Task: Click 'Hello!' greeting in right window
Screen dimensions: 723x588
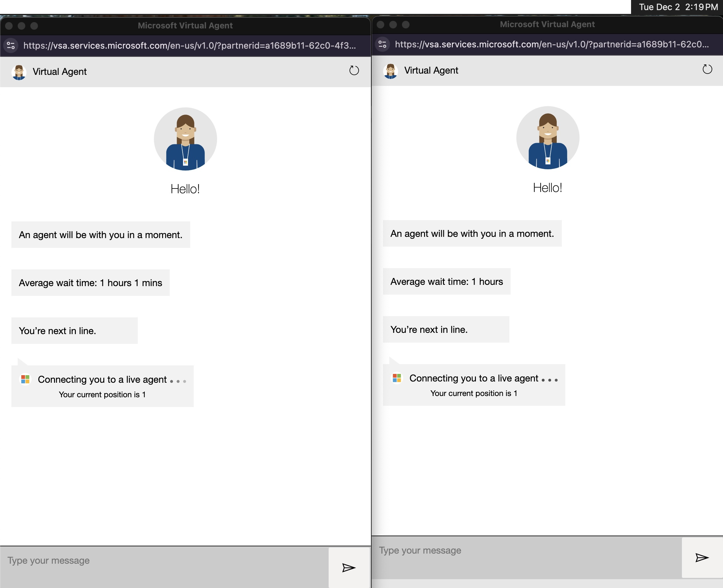Action: (548, 187)
